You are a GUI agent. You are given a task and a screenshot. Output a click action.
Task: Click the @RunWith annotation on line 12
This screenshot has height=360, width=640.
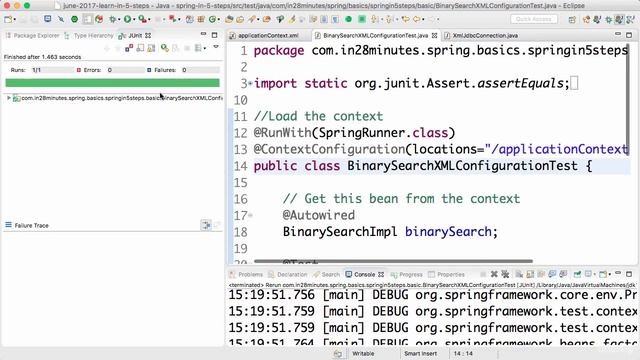click(282, 133)
